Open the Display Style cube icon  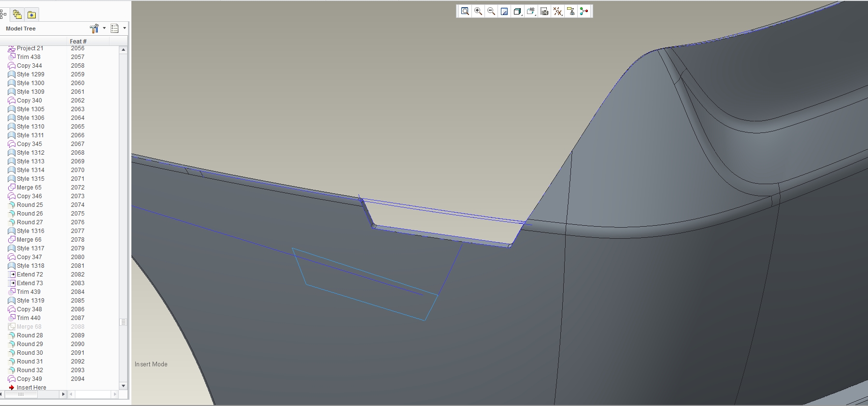517,11
